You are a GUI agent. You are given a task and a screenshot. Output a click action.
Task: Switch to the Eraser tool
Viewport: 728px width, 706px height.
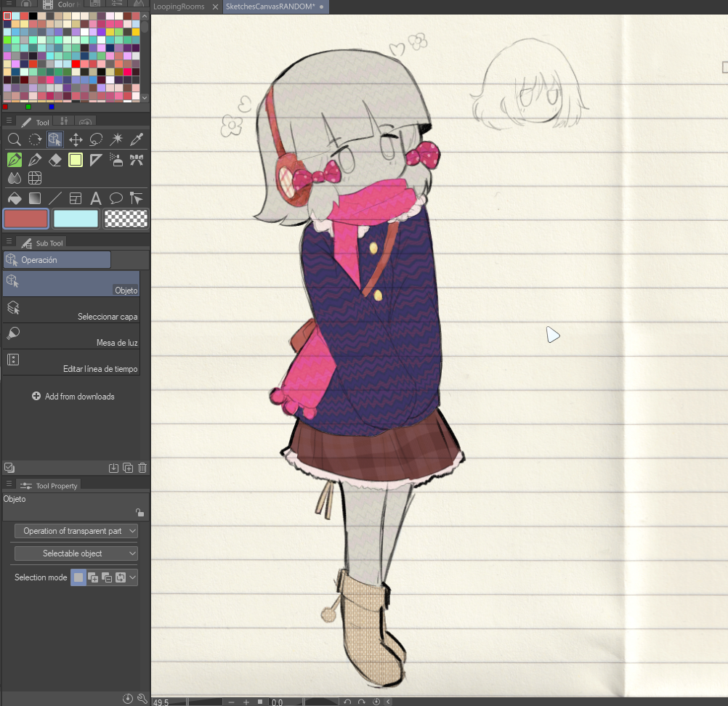pos(55,160)
